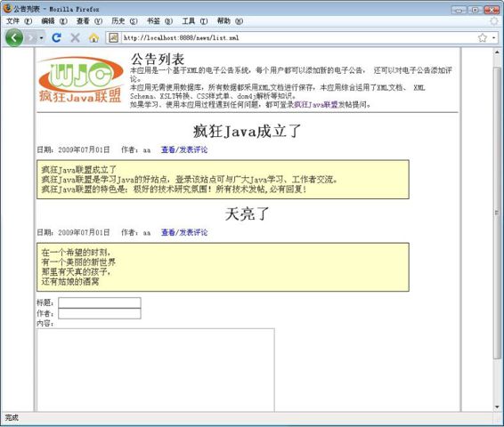Click the vertical scrollbar down arrow

tap(497, 407)
